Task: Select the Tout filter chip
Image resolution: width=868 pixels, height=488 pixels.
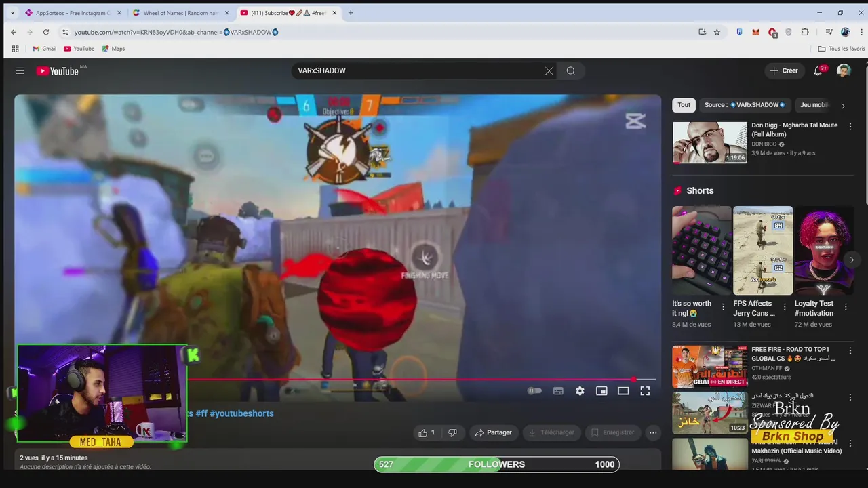Action: [x=684, y=105]
